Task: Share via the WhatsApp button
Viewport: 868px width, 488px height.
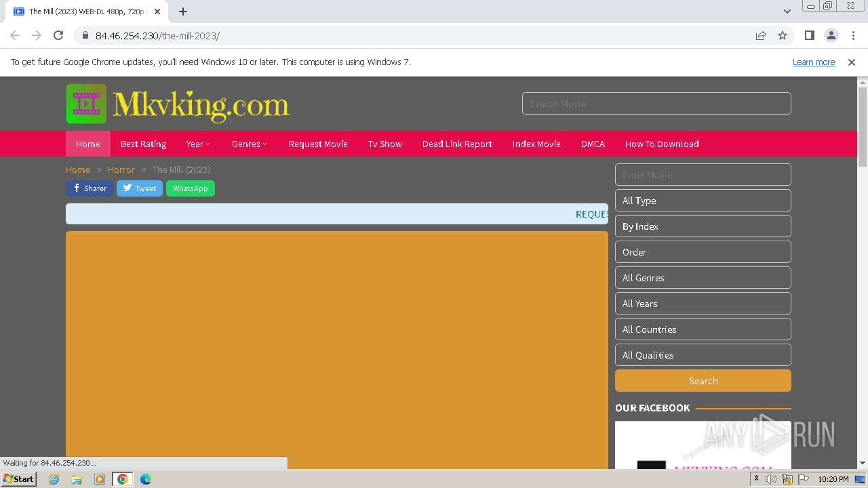Action: (x=191, y=188)
